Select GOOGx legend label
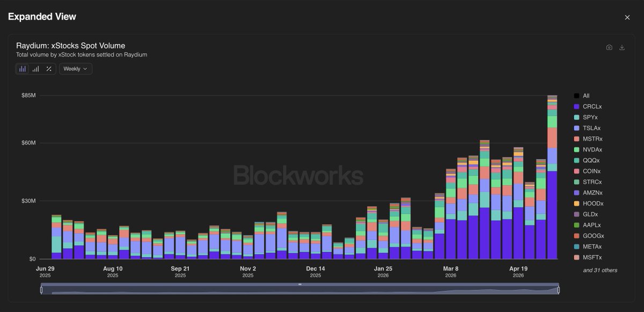 point(593,236)
